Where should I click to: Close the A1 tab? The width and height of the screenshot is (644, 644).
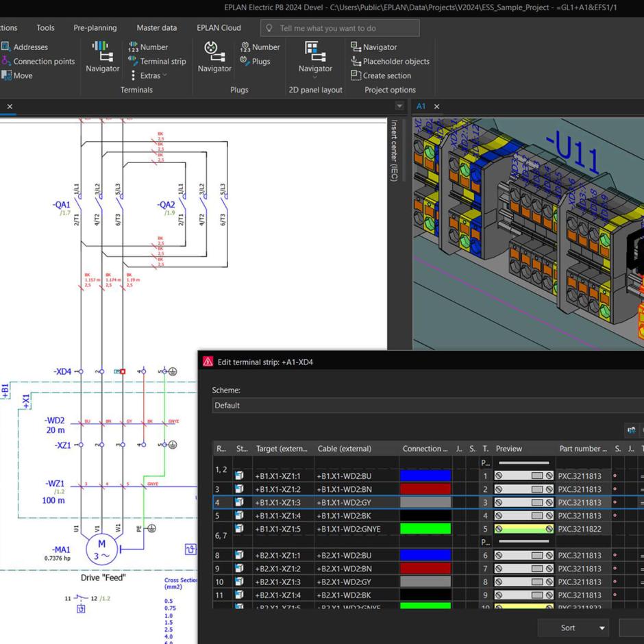(x=436, y=106)
